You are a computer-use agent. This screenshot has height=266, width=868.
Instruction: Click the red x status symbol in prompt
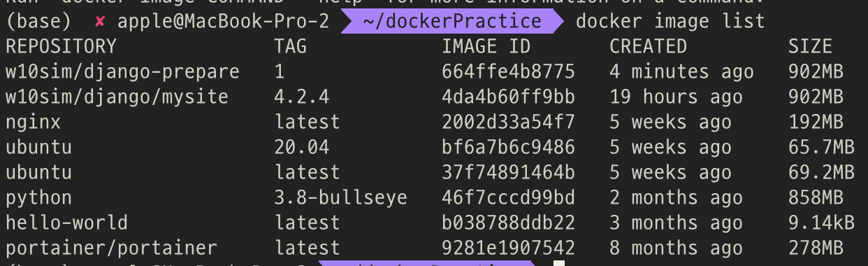[100, 22]
